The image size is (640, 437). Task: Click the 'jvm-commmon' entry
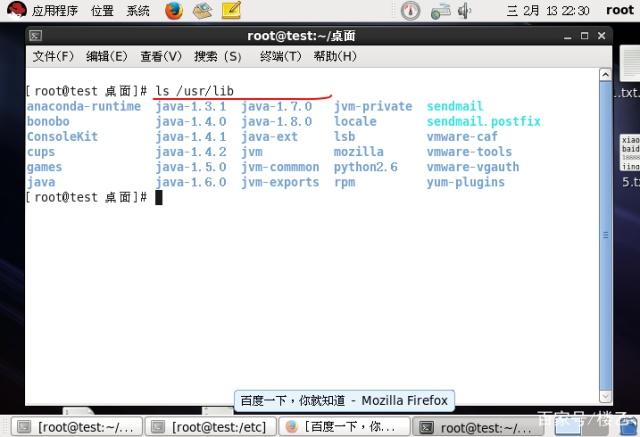tap(280, 167)
